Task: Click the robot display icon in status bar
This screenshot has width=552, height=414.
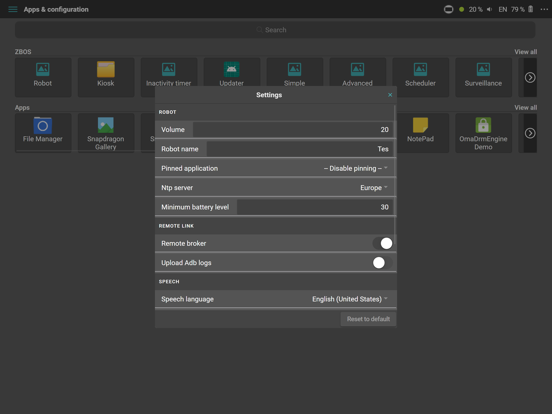Action: click(x=448, y=9)
